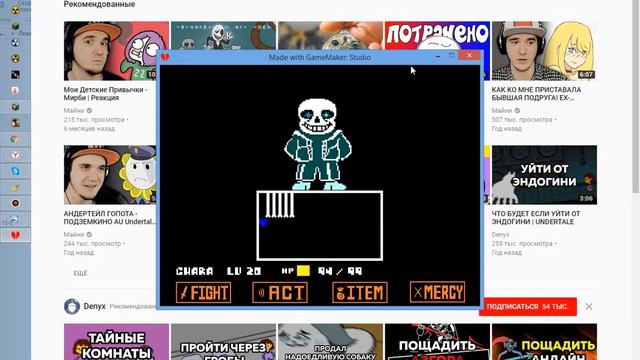Click the 'АНДЕРТЕЙЛ ГОПОТА - ПОДЗЕМКИНО AU' title

109,218
